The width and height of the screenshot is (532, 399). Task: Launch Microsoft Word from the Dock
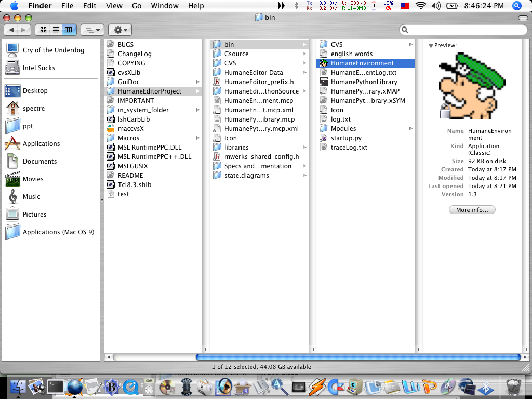click(x=410, y=387)
